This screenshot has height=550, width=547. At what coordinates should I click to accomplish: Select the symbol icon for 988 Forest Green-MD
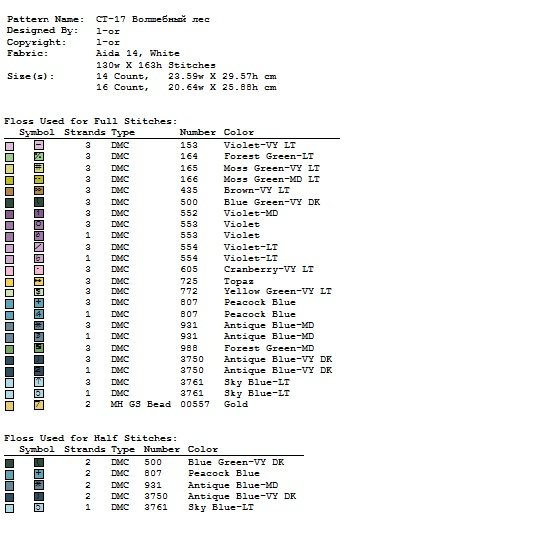[x=39, y=348]
